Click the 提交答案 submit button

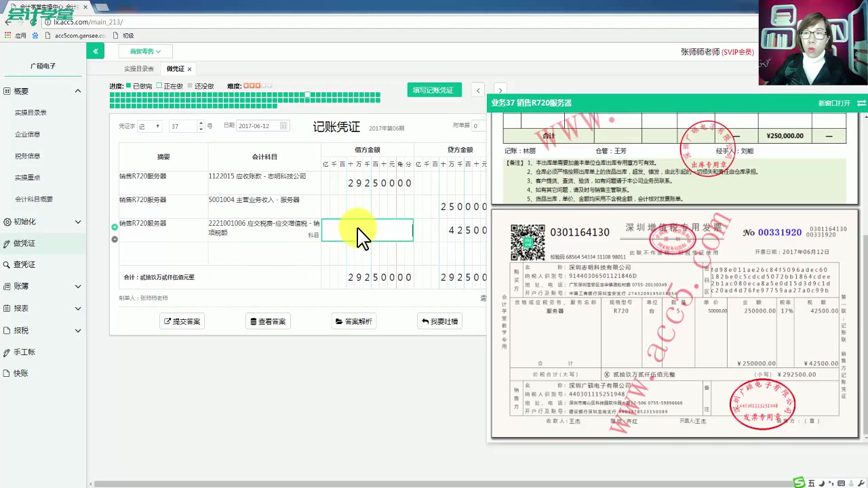point(182,321)
